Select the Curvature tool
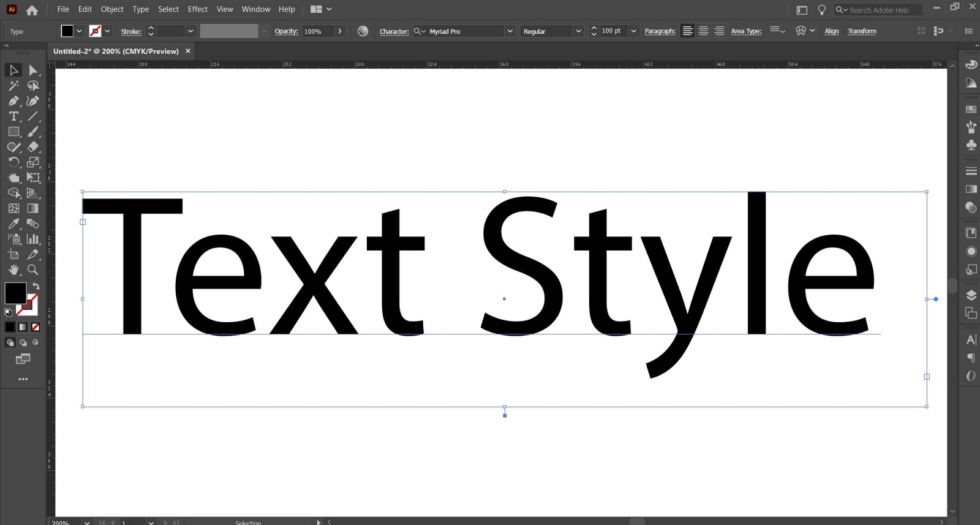This screenshot has width=980, height=525. [x=33, y=101]
